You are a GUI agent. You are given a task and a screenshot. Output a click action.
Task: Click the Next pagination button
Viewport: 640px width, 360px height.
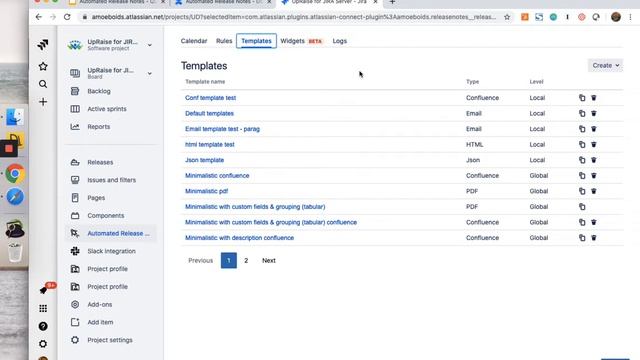click(269, 260)
